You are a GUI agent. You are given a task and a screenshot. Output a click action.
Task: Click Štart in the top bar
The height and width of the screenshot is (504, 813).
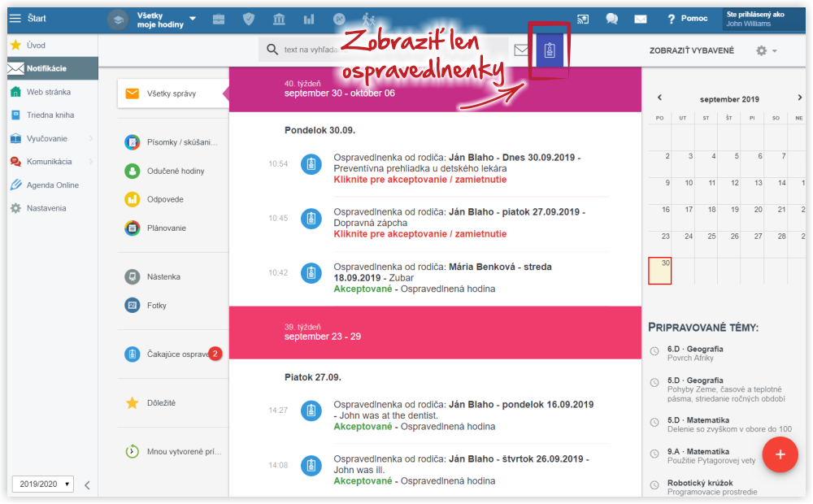point(37,19)
